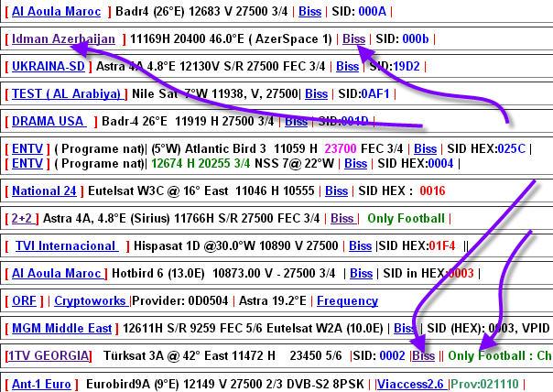Open Biss link in NSS 7 row
The height and width of the screenshot is (392, 553).
point(356,163)
